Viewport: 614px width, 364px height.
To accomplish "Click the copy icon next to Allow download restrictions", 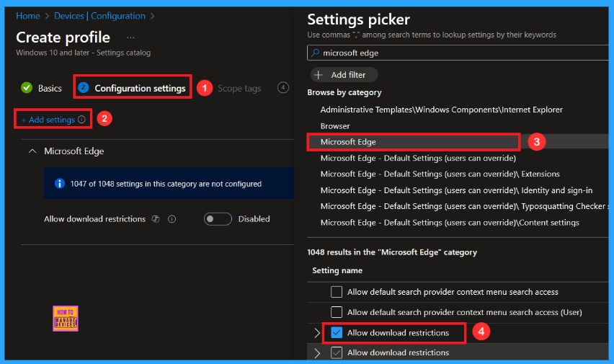I will click(156, 219).
